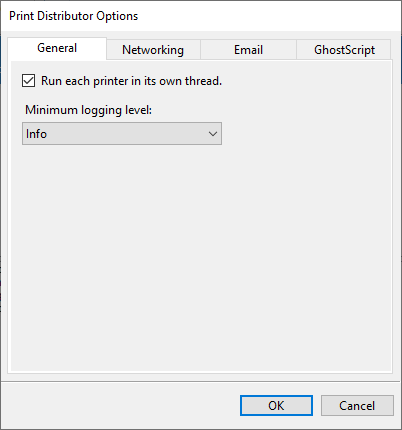Toggle the thread checkbox box
402x430 pixels.
click(28, 81)
